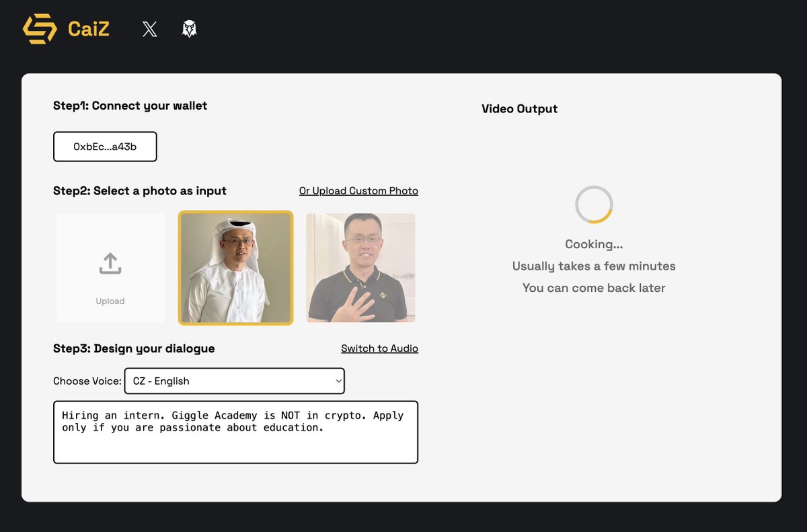Click the "Step1: Connect your wallet" heading

click(130, 106)
